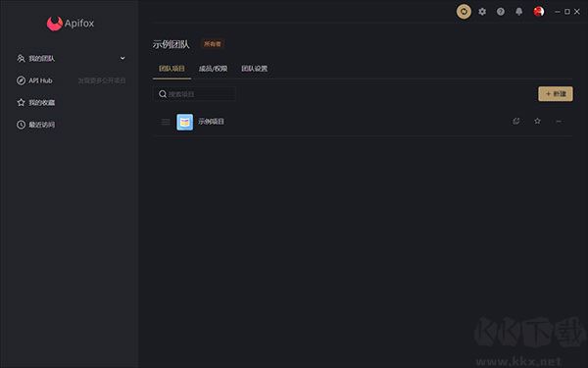This screenshot has width=588, height=368.
Task: Open 最近访问 in sidebar
Action: pyautogui.click(x=42, y=125)
